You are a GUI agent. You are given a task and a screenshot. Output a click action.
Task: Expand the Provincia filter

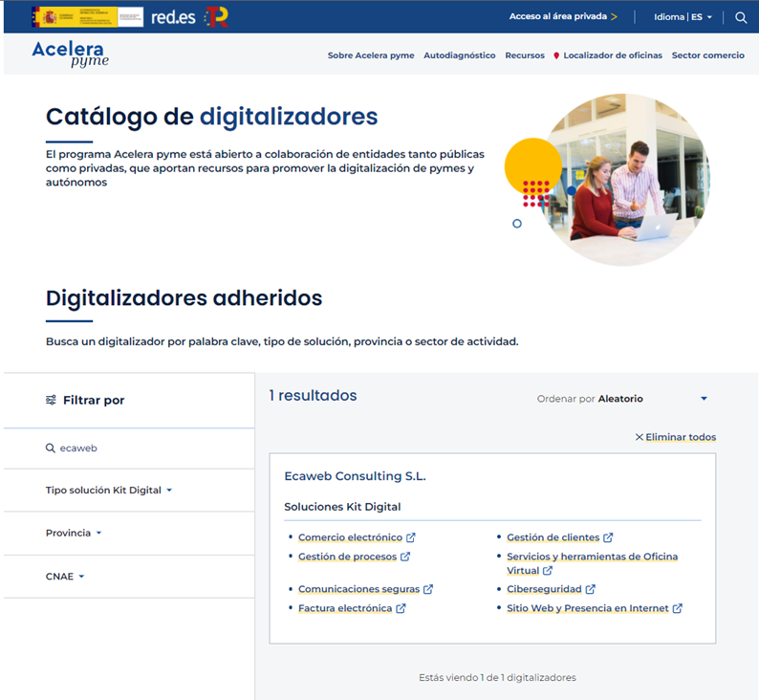(74, 533)
